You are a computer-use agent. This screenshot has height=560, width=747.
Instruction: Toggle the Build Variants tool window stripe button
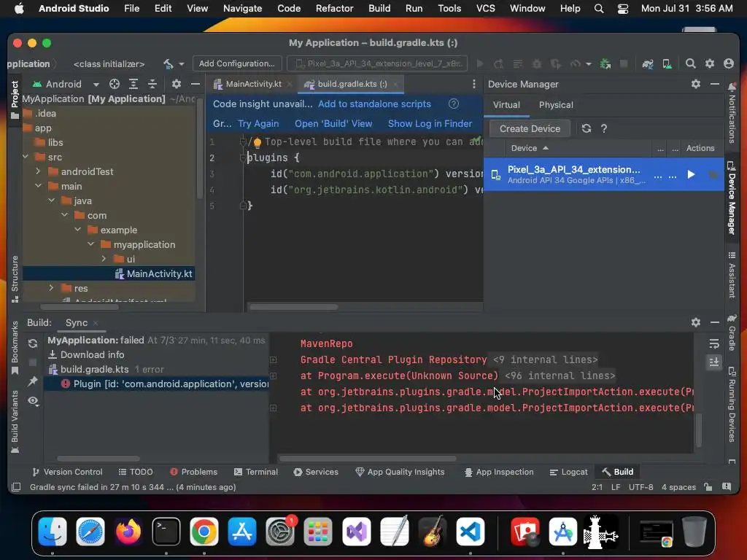click(x=15, y=422)
